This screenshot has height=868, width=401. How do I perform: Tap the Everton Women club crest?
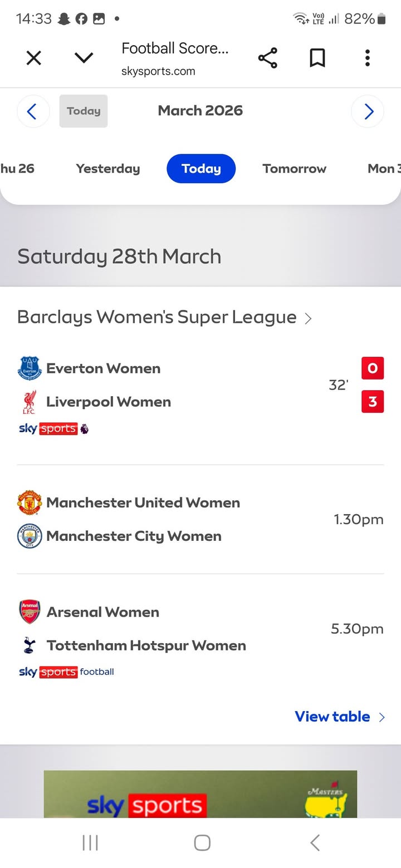pos(30,368)
